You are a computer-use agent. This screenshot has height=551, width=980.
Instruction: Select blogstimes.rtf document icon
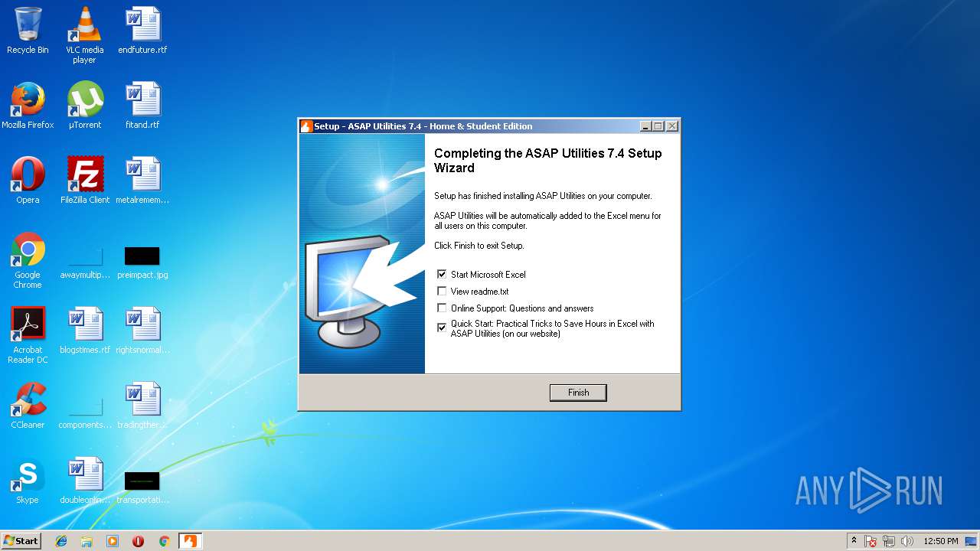(84, 331)
